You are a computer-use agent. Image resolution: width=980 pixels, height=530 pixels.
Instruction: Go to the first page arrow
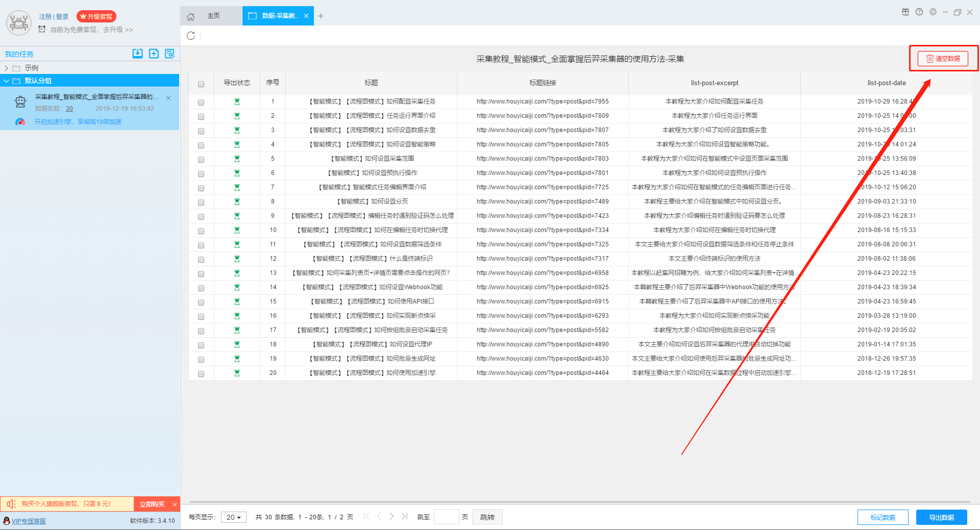(x=366, y=517)
